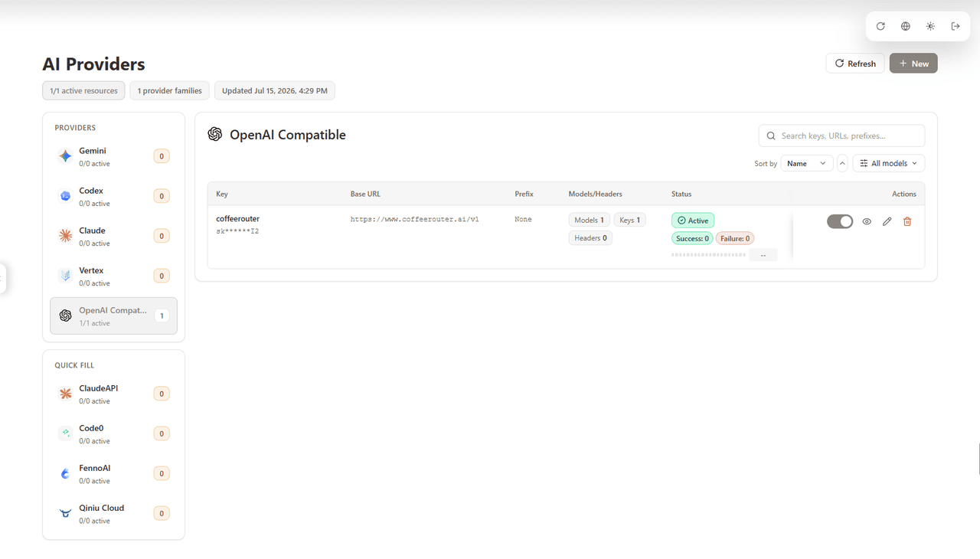Click the Base URL column header

[366, 194]
